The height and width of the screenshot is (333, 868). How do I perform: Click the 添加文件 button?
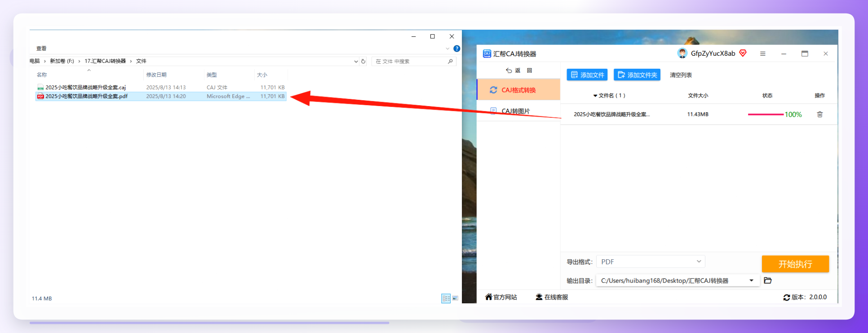pyautogui.click(x=587, y=75)
